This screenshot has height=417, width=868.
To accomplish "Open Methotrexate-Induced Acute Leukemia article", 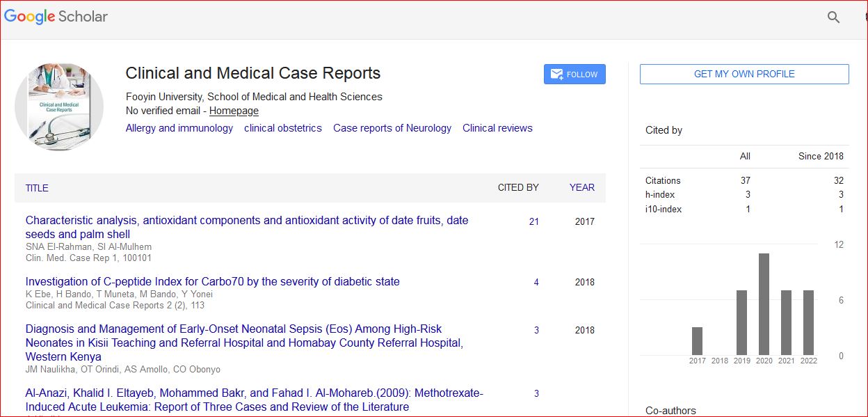I will click(255, 393).
